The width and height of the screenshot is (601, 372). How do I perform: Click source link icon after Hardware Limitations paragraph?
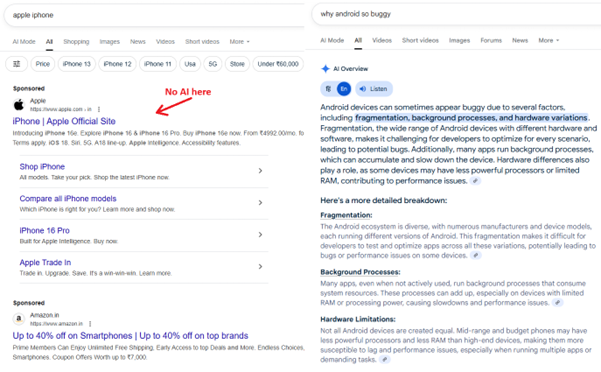(x=385, y=359)
